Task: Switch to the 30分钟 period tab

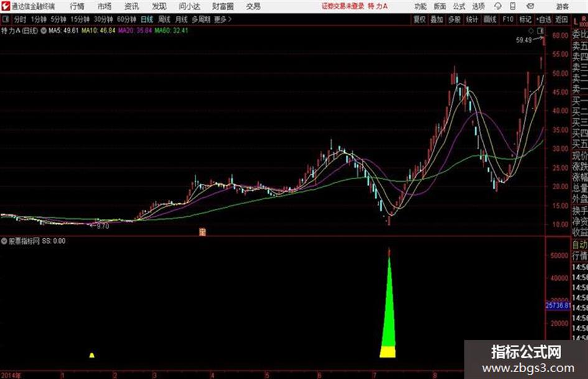Action: coord(103,19)
